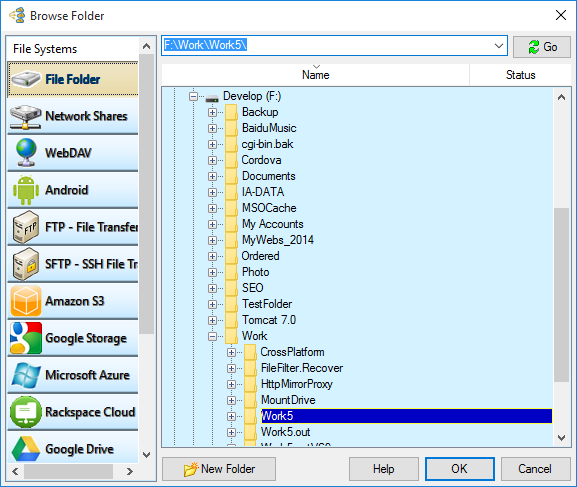Click the New Folder button
Screen dimensions: 577x487
coord(219,469)
